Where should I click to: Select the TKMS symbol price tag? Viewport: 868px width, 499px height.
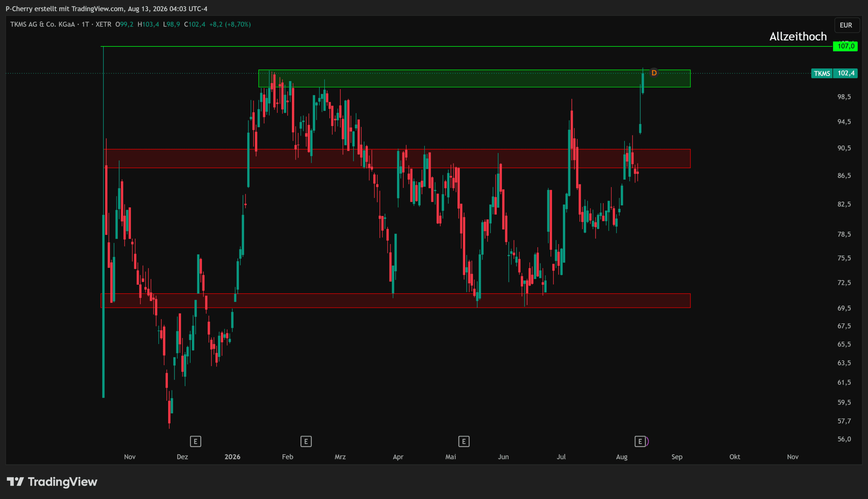[x=822, y=73]
